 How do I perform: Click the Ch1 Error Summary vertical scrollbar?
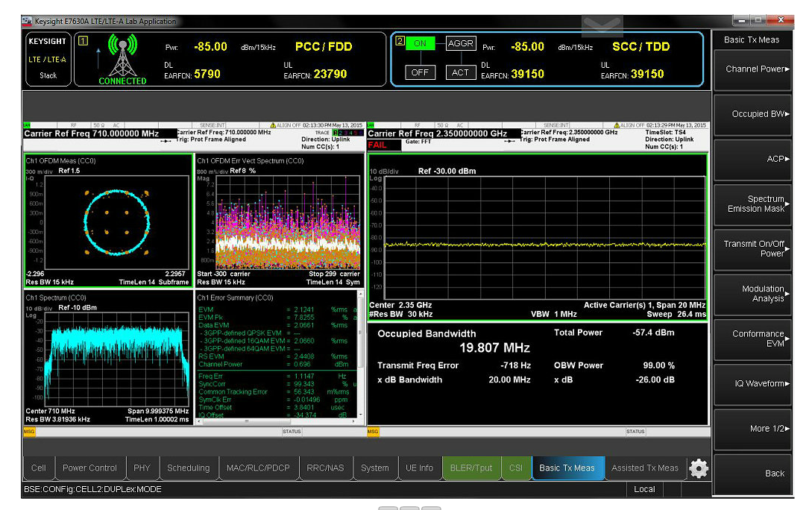pos(360,354)
